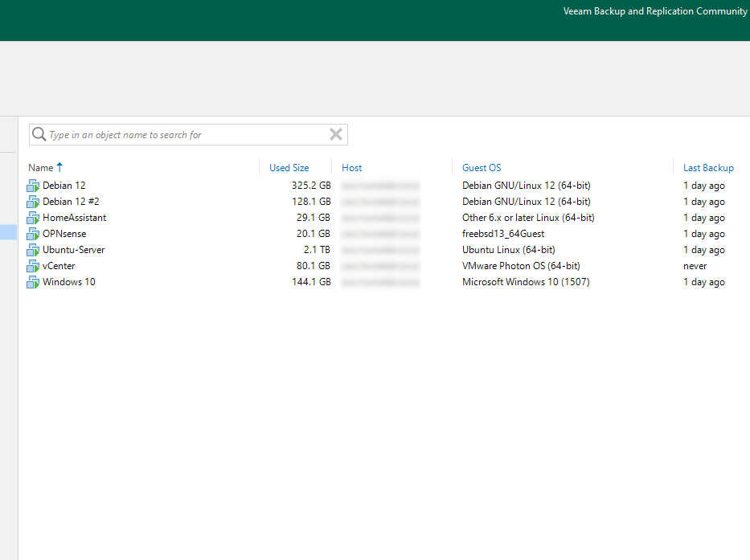
Task: Click the Ubuntu Linux (64-bit) cell
Action: pos(509,250)
